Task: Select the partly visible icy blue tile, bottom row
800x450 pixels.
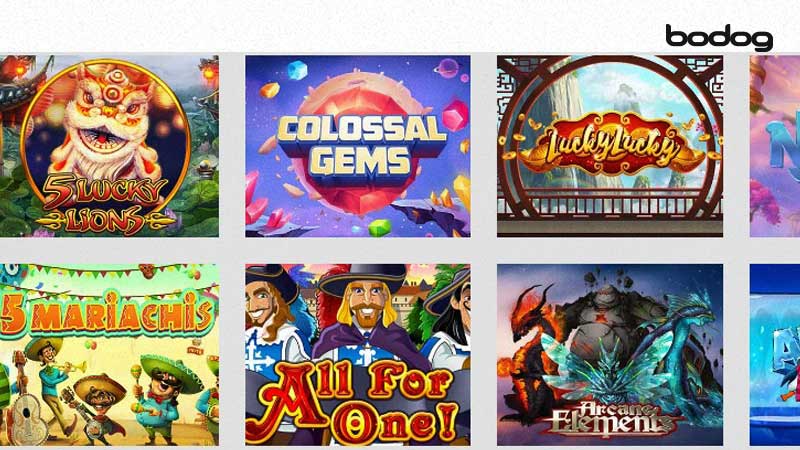Action: pos(774,355)
